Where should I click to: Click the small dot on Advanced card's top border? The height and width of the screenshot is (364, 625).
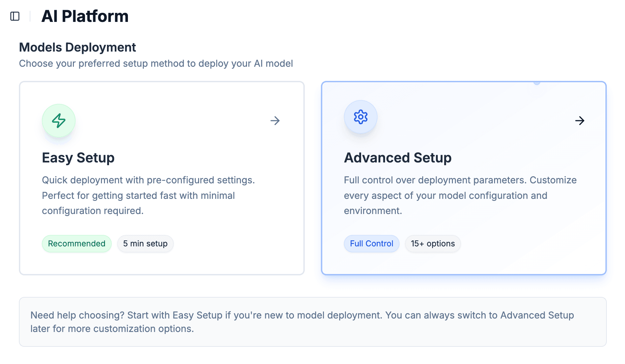[537, 82]
